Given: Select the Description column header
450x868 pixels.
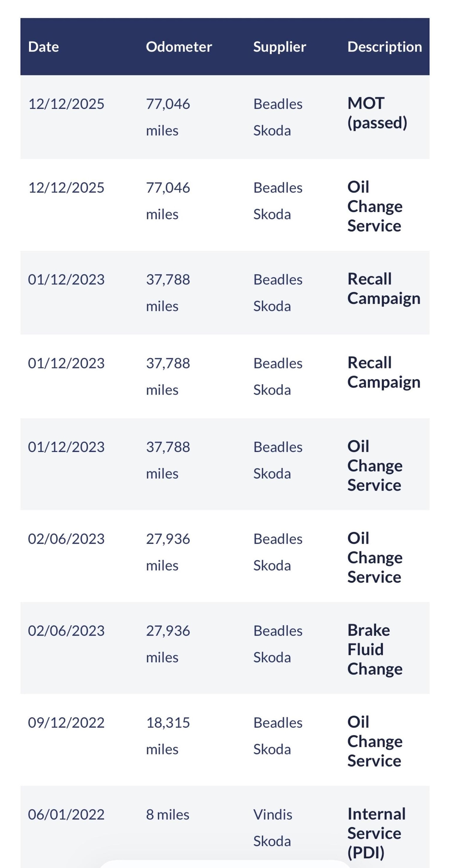Looking at the screenshot, I should coord(385,47).
